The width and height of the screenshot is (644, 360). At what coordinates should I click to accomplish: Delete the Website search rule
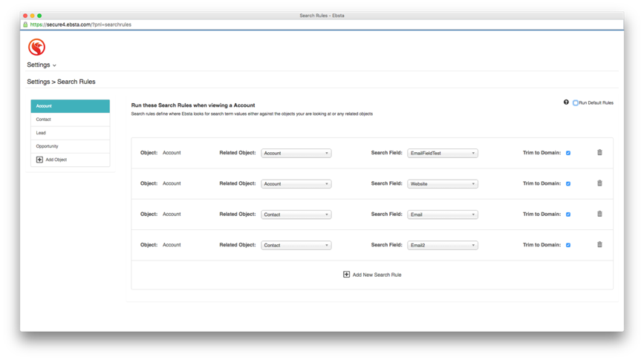[599, 183]
